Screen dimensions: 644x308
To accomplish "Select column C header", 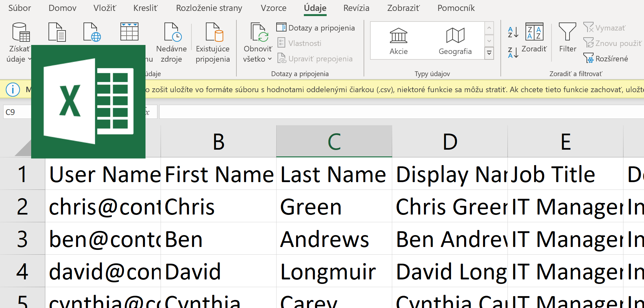I will point(334,141).
